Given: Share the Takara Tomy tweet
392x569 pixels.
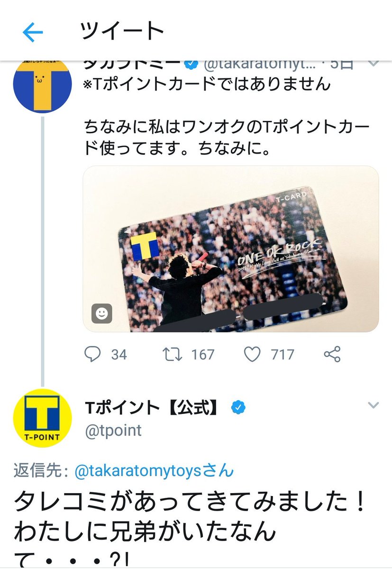Looking at the screenshot, I should click(331, 354).
